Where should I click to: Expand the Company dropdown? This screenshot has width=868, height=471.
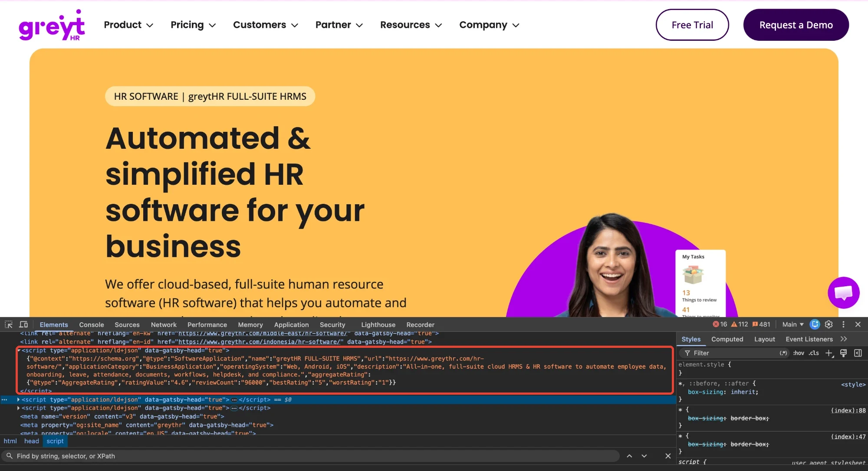point(489,25)
